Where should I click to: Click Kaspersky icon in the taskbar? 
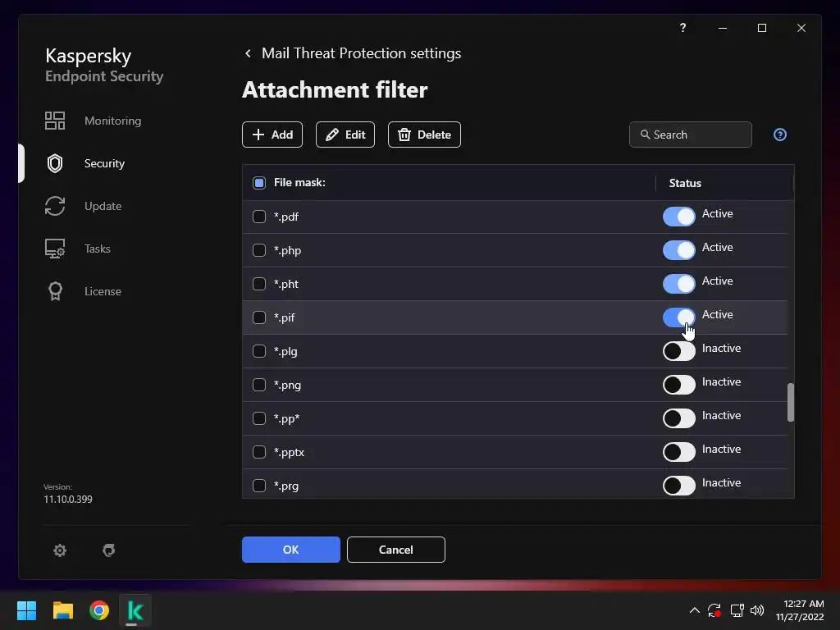135,610
